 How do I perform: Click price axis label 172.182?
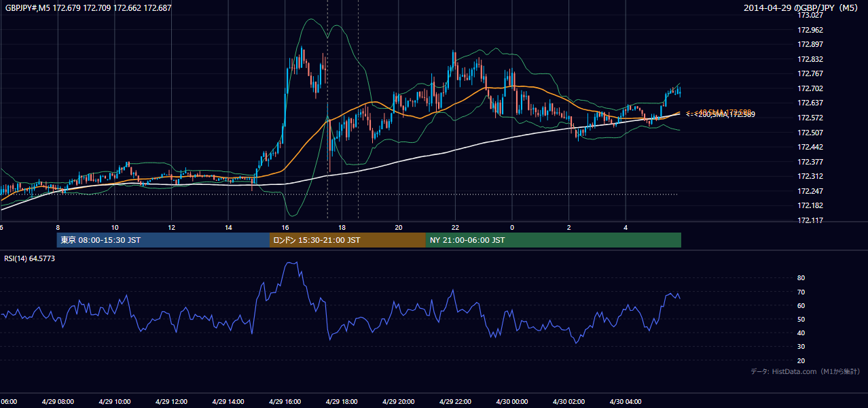pyautogui.click(x=810, y=205)
